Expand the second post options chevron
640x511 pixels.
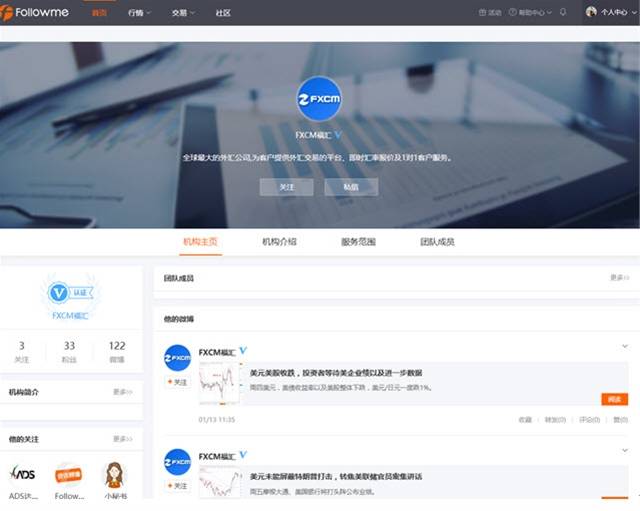point(625,450)
